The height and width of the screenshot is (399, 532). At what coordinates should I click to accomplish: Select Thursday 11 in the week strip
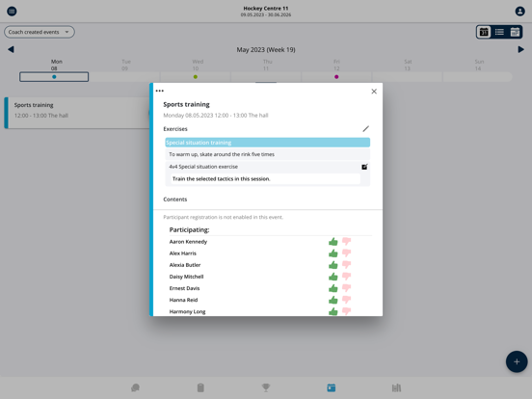(266, 77)
